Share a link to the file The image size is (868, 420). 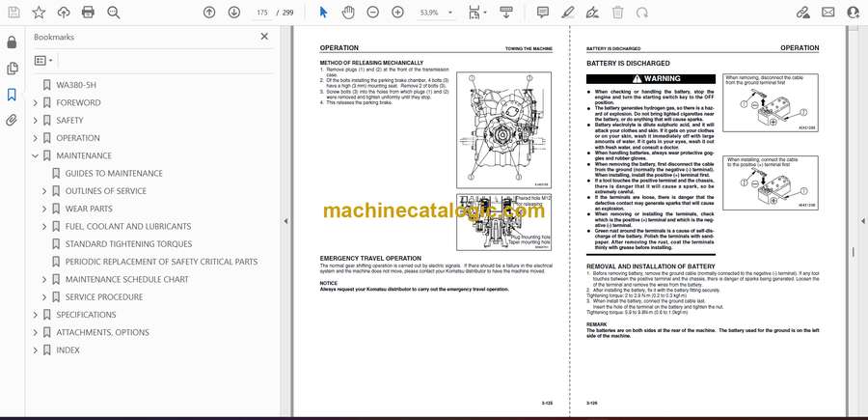(802, 13)
